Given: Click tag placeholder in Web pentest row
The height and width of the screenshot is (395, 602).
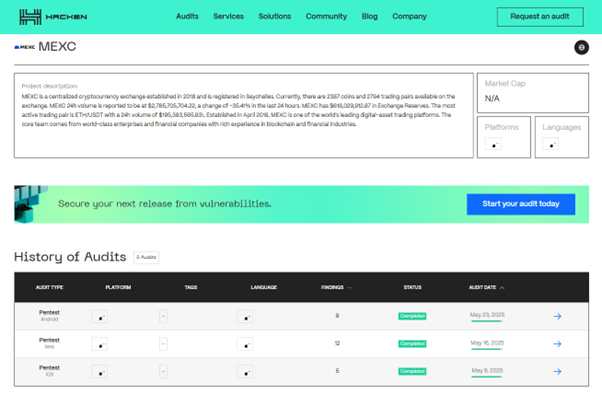Looking at the screenshot, I should coord(163,344).
